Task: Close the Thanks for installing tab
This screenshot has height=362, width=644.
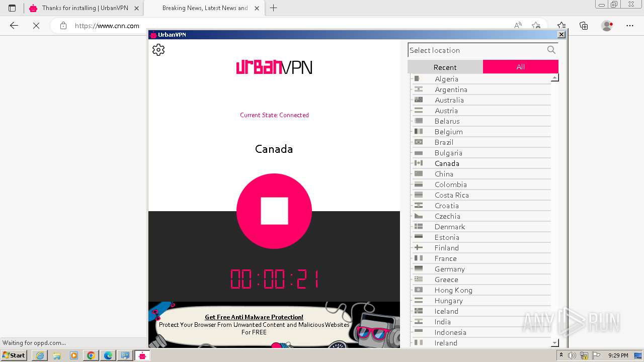Action: coord(136,8)
